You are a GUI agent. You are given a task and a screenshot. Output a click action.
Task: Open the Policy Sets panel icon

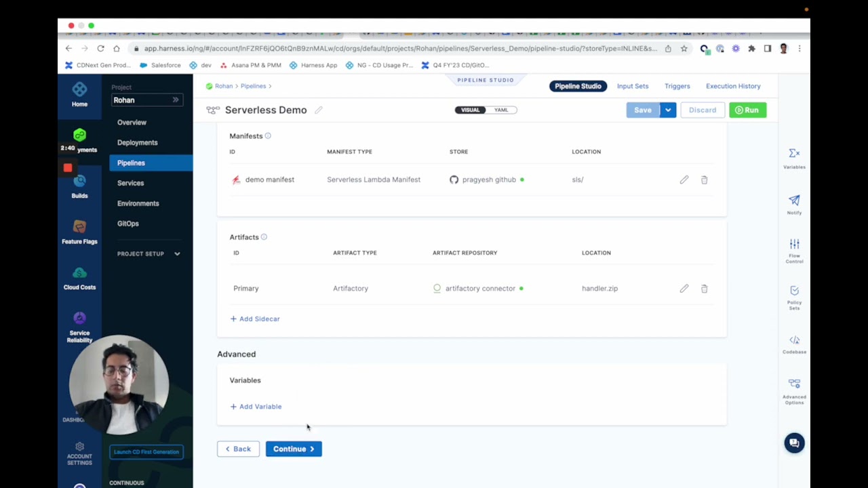pos(794,290)
